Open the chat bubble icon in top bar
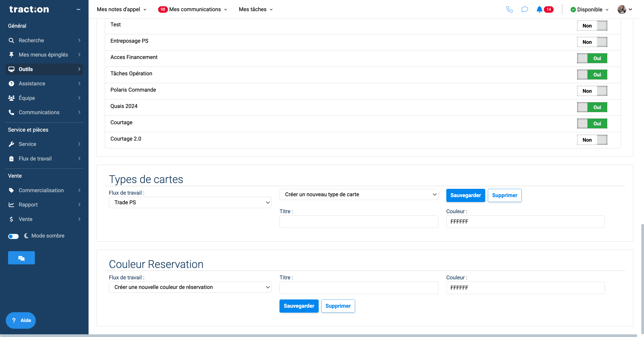644x337 pixels. [525, 9]
